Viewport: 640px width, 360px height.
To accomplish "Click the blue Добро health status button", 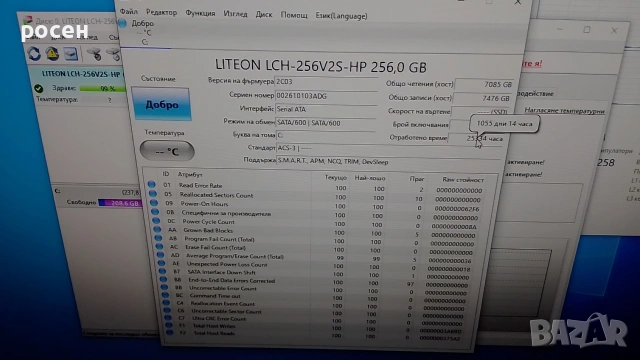I will 162,104.
